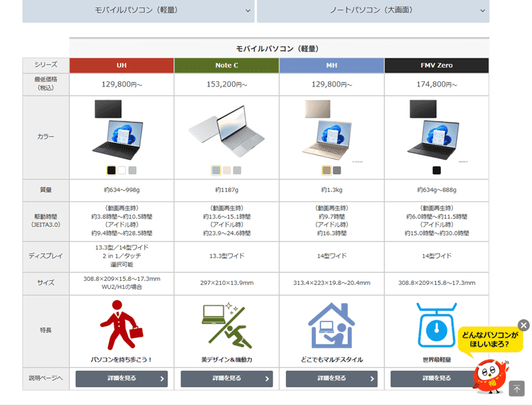This screenshot has width=532, height=406.
Task: Open the どんなパソコンがほしいまろ? chat bubble
Action: [x=490, y=340]
